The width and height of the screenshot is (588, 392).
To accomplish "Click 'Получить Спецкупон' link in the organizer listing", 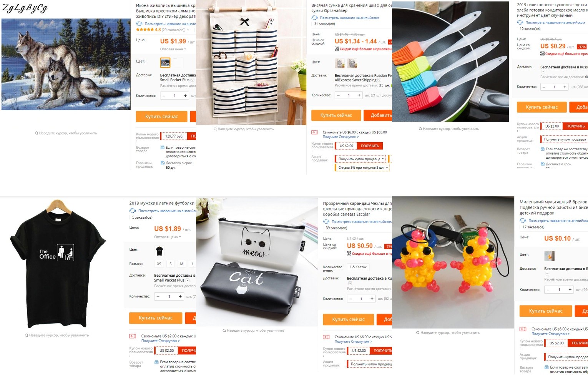I will (341, 137).
